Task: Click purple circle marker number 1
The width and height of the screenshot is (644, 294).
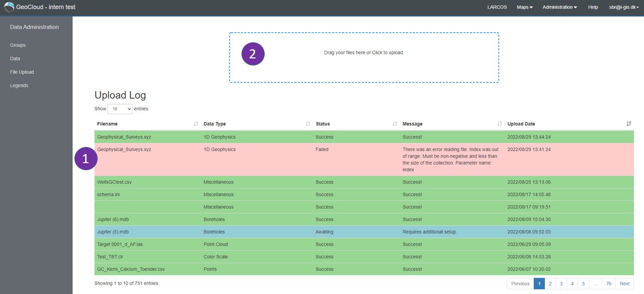Action: coord(86,159)
